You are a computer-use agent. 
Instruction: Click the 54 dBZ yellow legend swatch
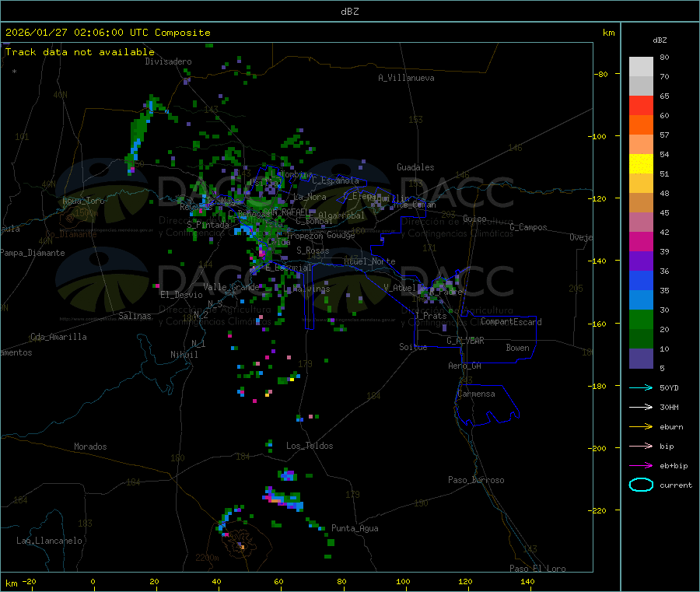tap(641, 163)
